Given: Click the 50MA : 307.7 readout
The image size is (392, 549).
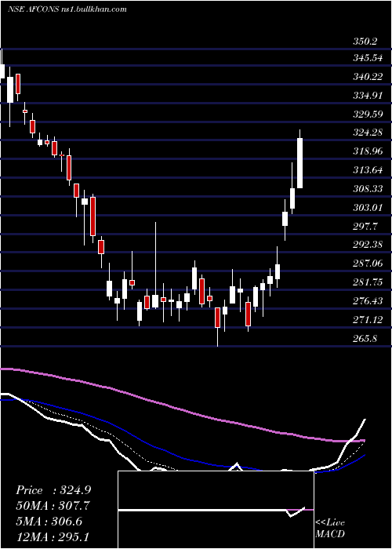Looking at the screenshot, I should (53, 506).
